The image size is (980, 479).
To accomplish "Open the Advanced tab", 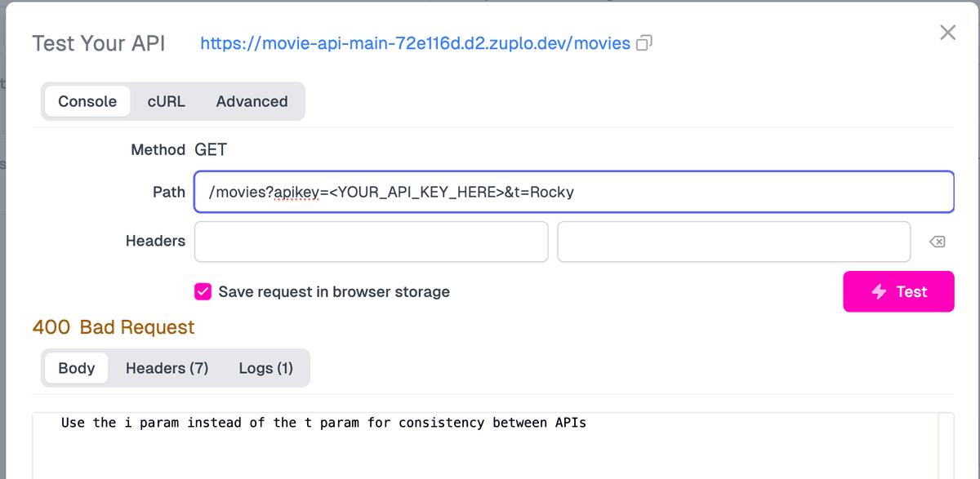I will pos(252,102).
